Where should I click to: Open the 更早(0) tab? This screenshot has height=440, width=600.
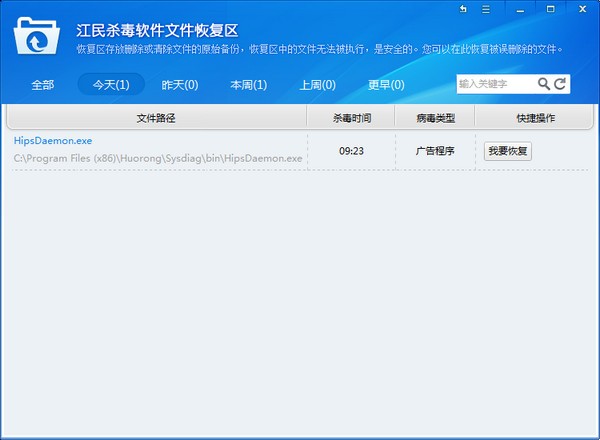(386, 85)
